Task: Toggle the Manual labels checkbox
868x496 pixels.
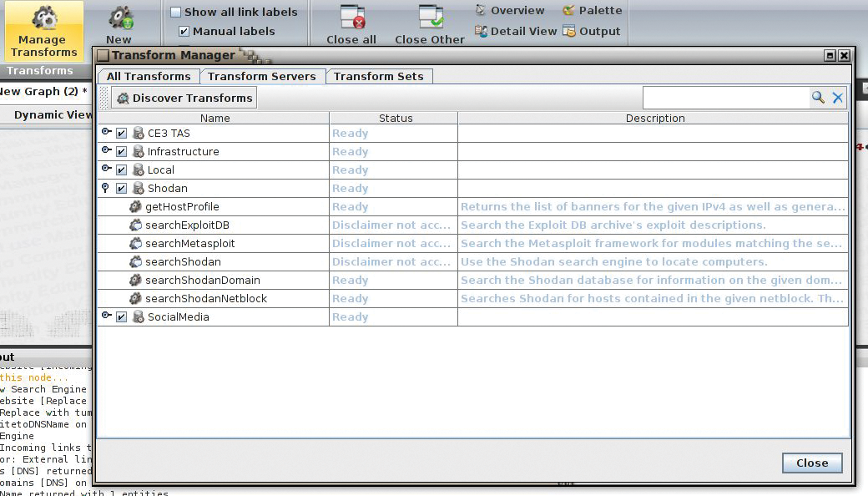Action: pos(184,32)
